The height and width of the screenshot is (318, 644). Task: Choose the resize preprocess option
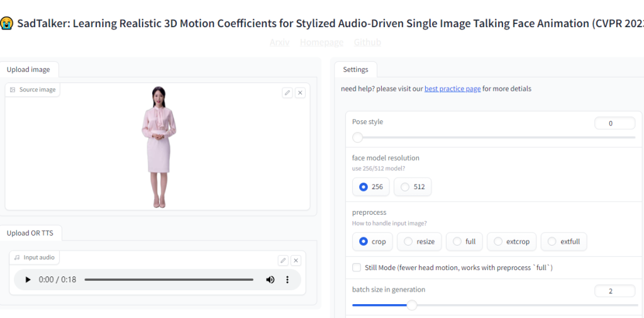pyautogui.click(x=419, y=242)
